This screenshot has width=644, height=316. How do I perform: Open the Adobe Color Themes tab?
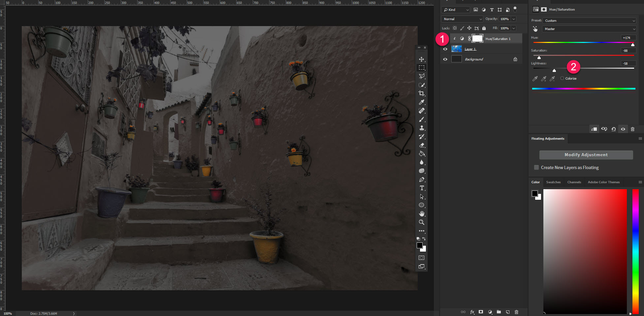pyautogui.click(x=603, y=182)
